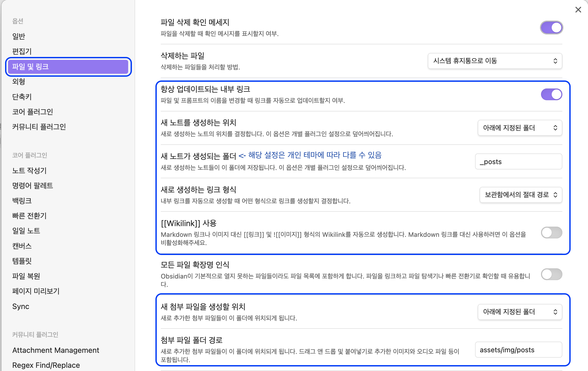Open 새로 생성하는 링크 형식 dropdown
588x371 pixels.
[x=521, y=195]
